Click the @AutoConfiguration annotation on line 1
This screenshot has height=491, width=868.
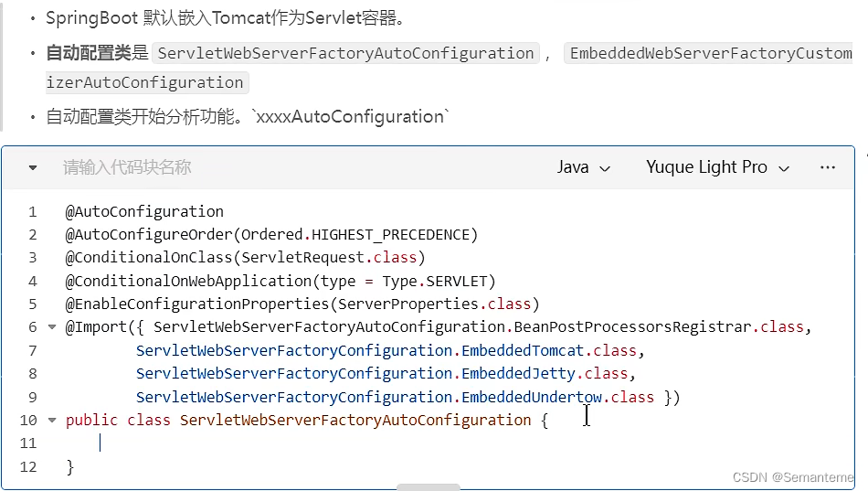tap(144, 212)
